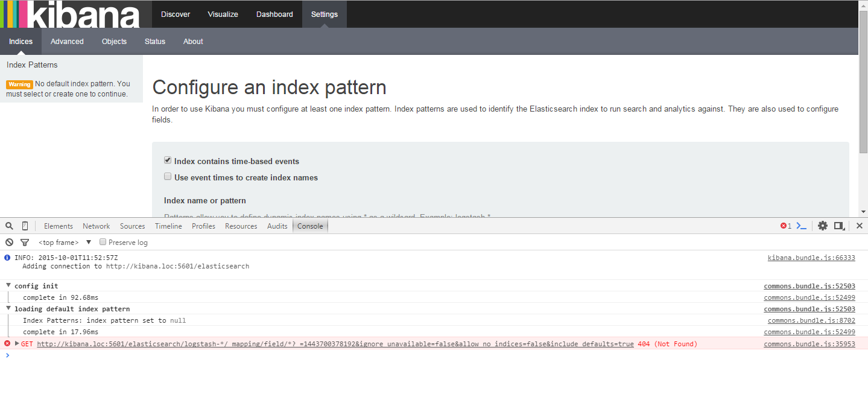Open commons.bundle.js:35953 source link
Screen dimensions: 868x403
pyautogui.click(x=809, y=344)
